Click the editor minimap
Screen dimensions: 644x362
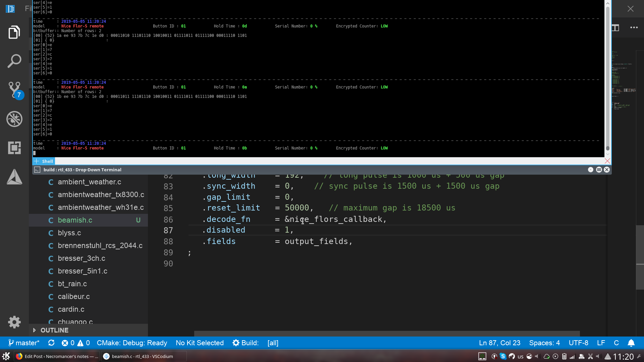pos(624,80)
